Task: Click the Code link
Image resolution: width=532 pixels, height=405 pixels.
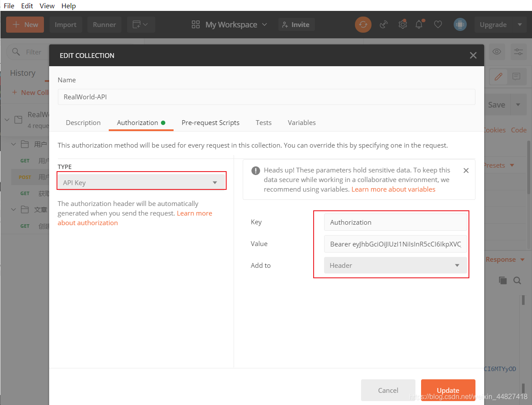Action: [519, 130]
